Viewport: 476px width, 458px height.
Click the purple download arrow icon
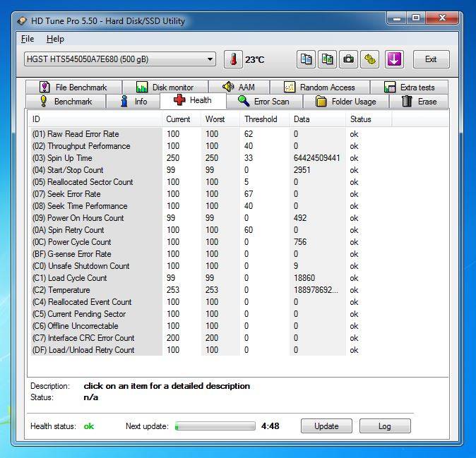click(394, 59)
